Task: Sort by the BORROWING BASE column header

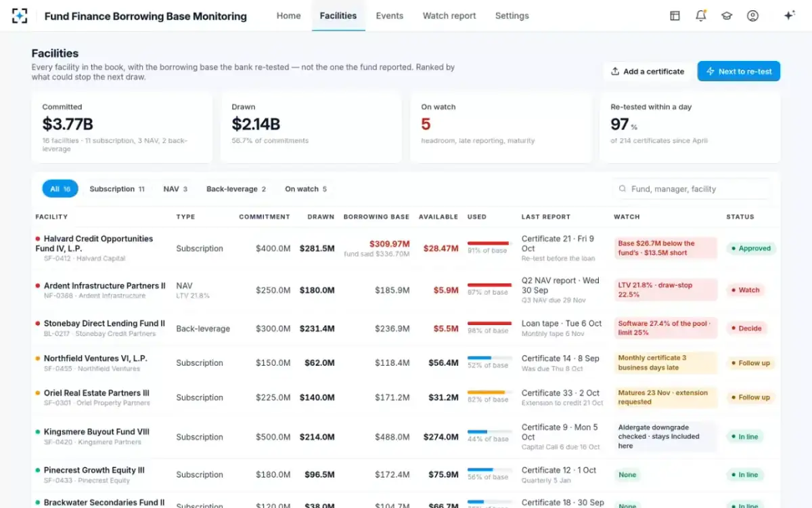Action: point(376,217)
